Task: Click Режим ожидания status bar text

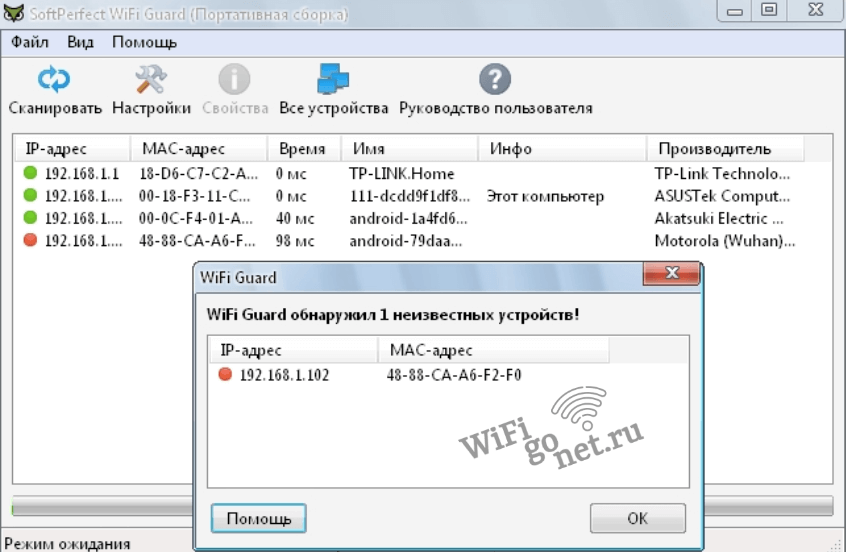Action: tap(67, 543)
